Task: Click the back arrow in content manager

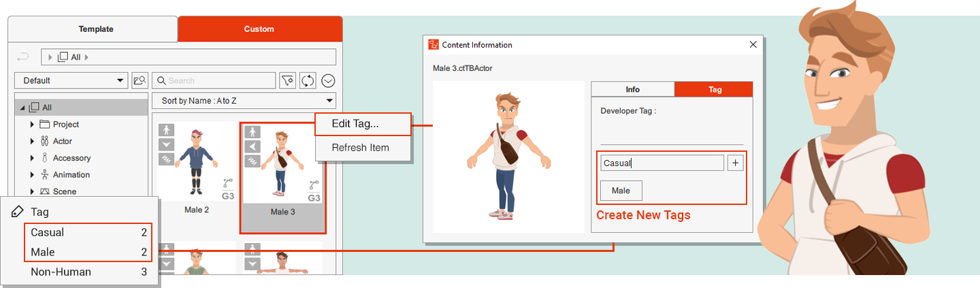Action: [x=22, y=57]
